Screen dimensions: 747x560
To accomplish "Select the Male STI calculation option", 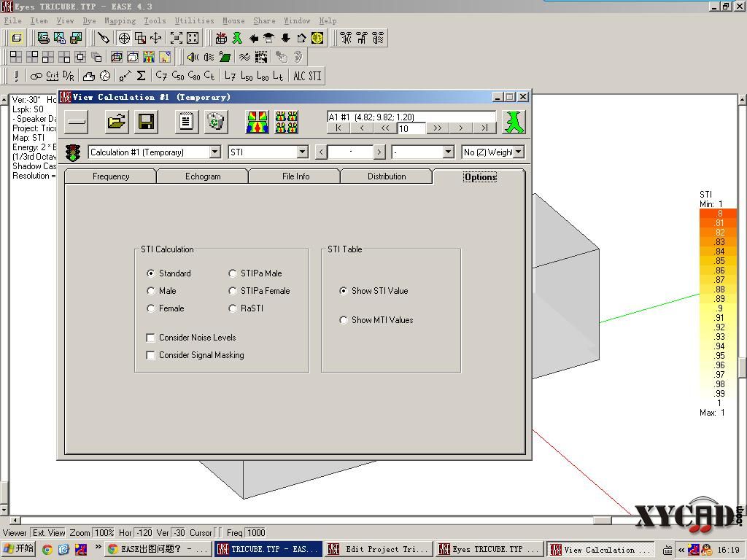I will point(161,291).
